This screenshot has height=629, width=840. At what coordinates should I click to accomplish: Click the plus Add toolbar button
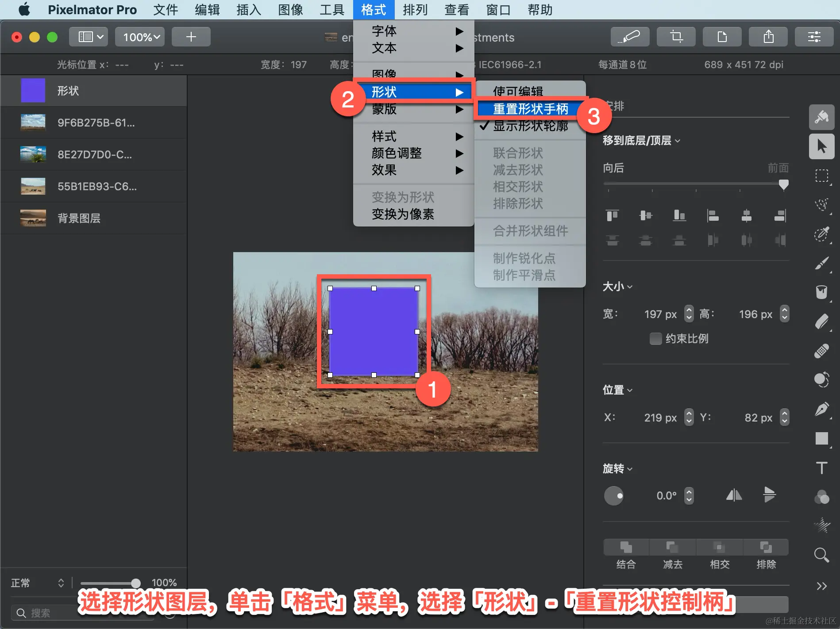[191, 37]
